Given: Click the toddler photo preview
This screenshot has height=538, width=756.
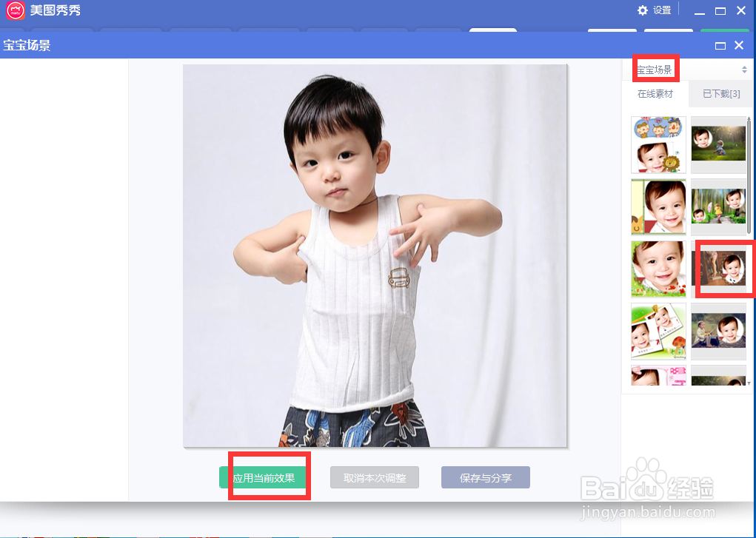Looking at the screenshot, I should pyautogui.click(x=375, y=255).
